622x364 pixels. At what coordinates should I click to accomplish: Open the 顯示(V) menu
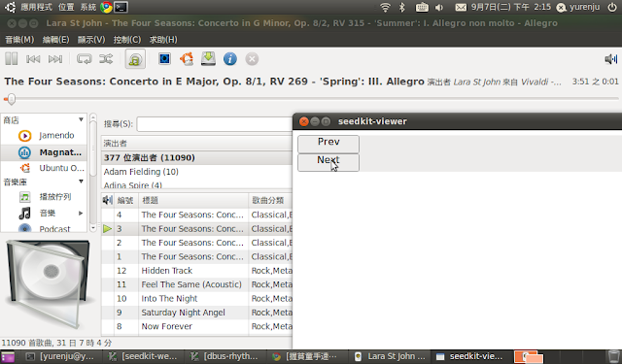point(91,40)
